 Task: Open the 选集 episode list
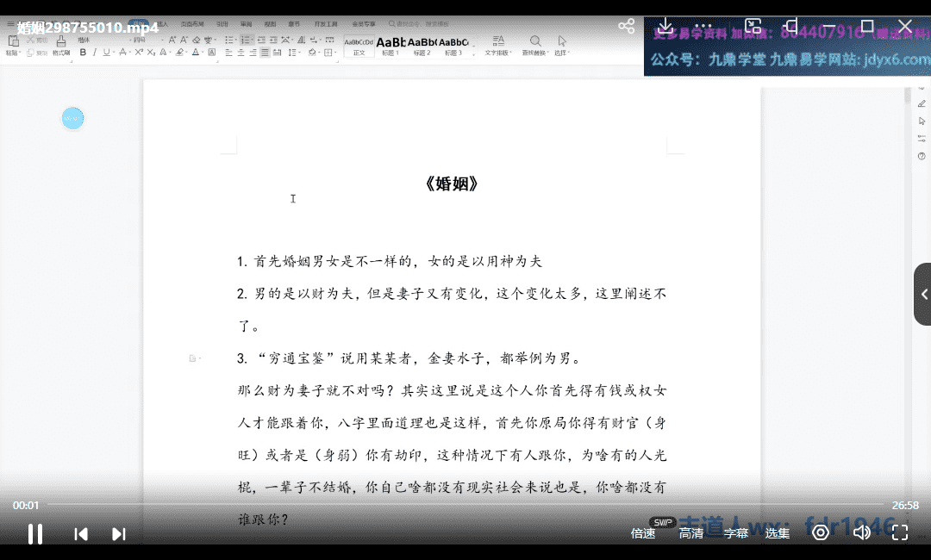778,533
